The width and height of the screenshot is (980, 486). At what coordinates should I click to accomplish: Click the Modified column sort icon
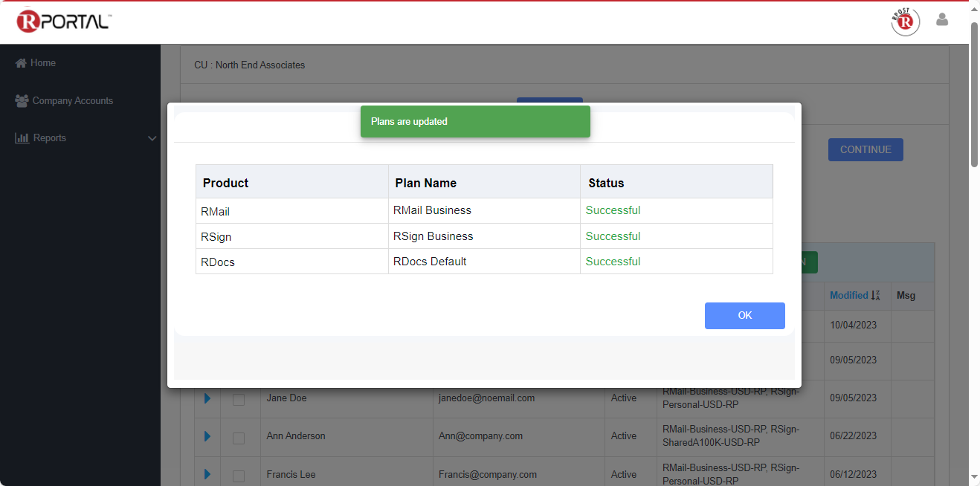click(x=875, y=296)
